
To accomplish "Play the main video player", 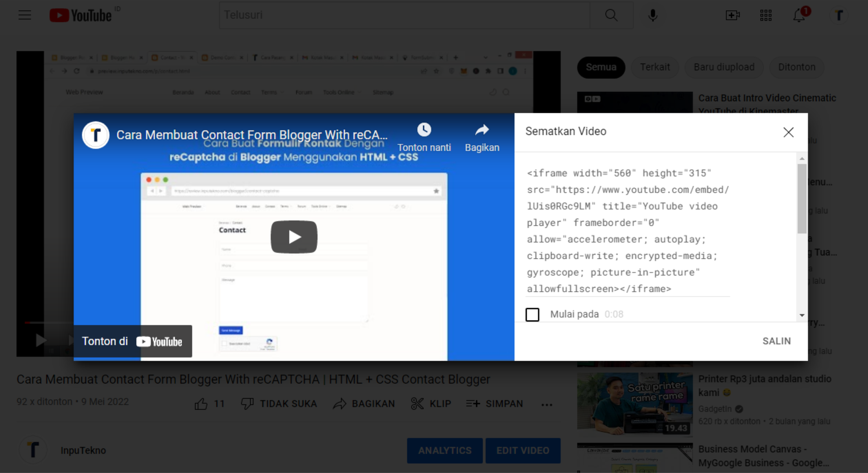I will (41, 340).
